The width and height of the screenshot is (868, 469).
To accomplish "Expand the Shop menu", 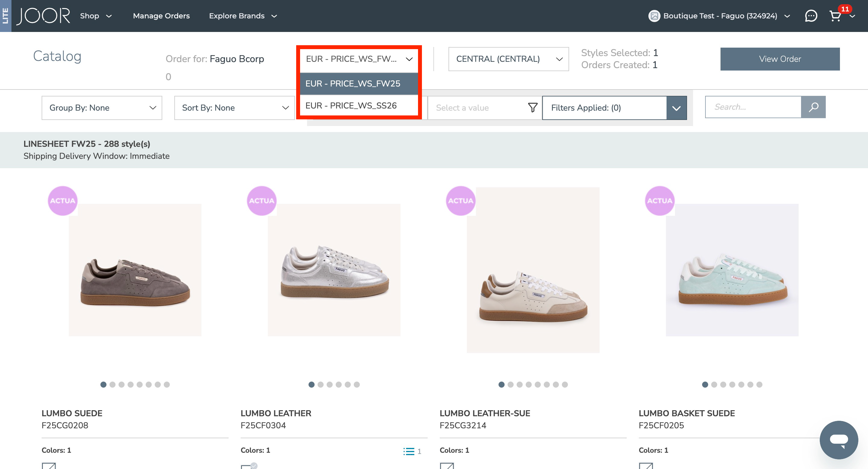I will pyautogui.click(x=96, y=16).
